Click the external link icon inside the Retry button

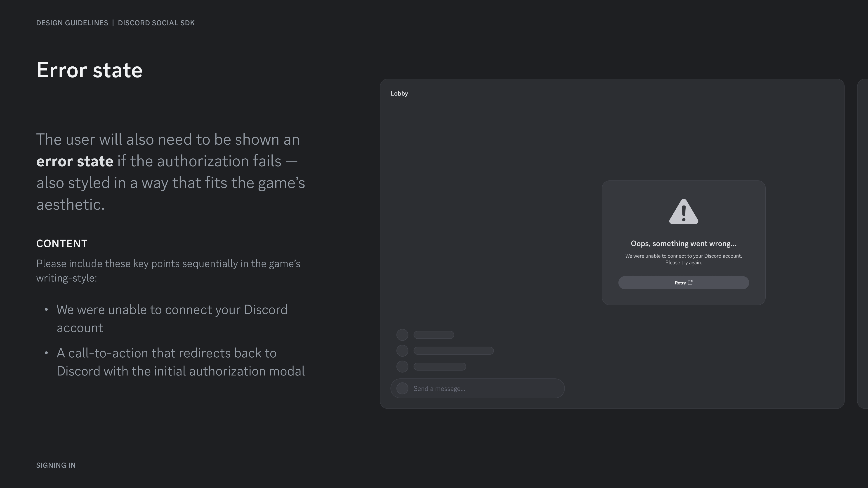[690, 283]
